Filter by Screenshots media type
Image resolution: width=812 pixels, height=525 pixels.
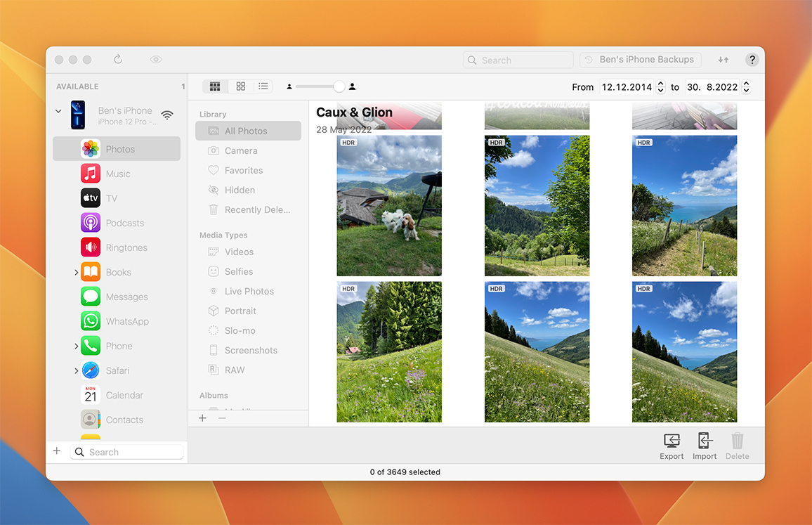point(248,350)
